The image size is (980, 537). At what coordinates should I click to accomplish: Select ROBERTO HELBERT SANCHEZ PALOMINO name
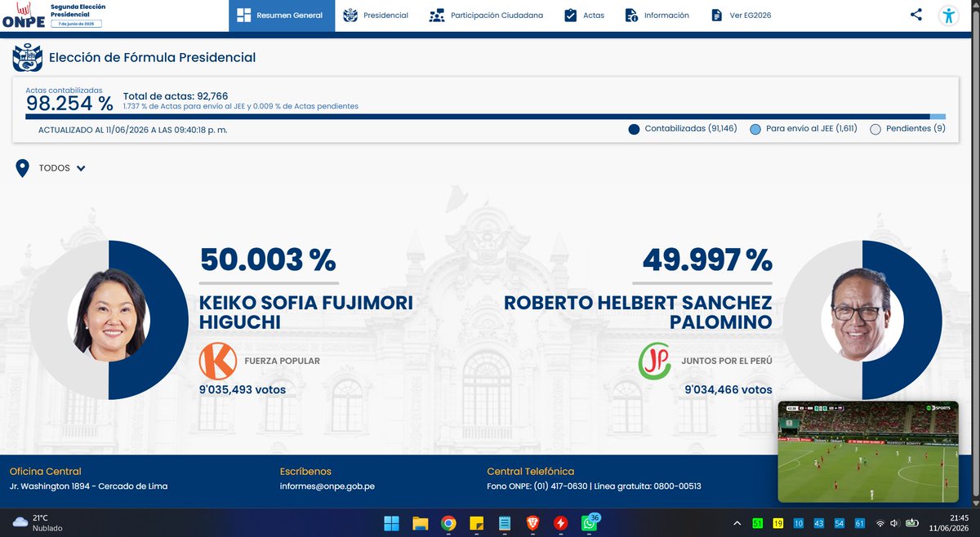(x=638, y=313)
